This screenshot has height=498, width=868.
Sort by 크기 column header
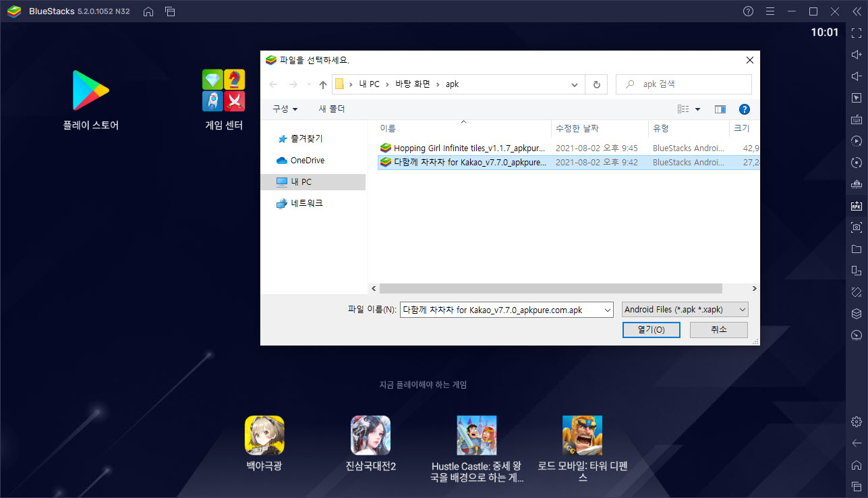744,128
